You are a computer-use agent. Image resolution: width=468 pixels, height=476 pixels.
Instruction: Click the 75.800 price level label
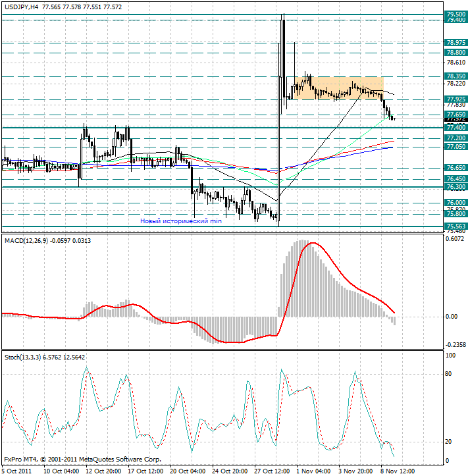pos(456,214)
